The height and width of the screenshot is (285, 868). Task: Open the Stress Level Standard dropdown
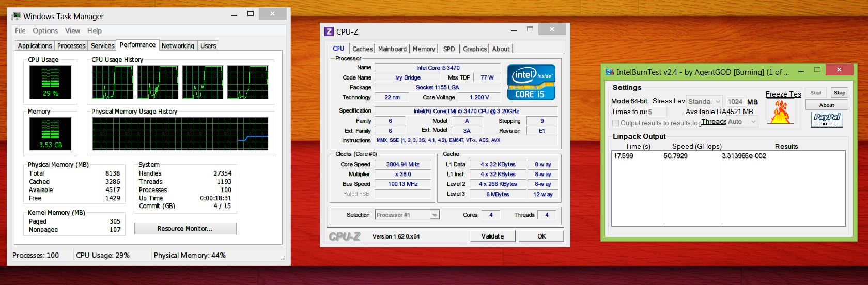pyautogui.click(x=704, y=101)
